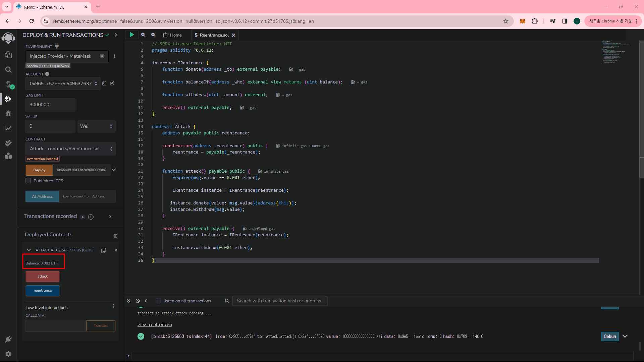Open the Debug button for the transaction

(x=610, y=337)
